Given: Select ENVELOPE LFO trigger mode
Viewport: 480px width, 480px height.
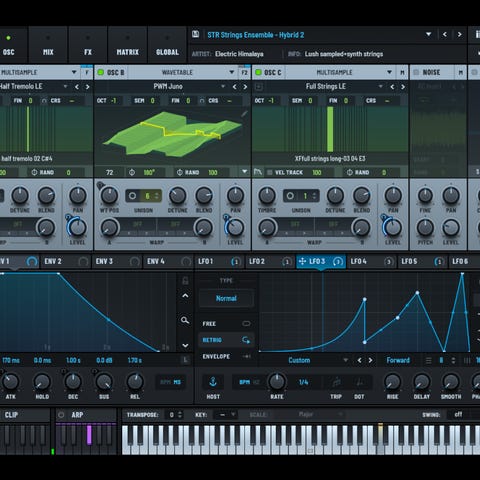Looking at the screenshot, I should 226,356.
